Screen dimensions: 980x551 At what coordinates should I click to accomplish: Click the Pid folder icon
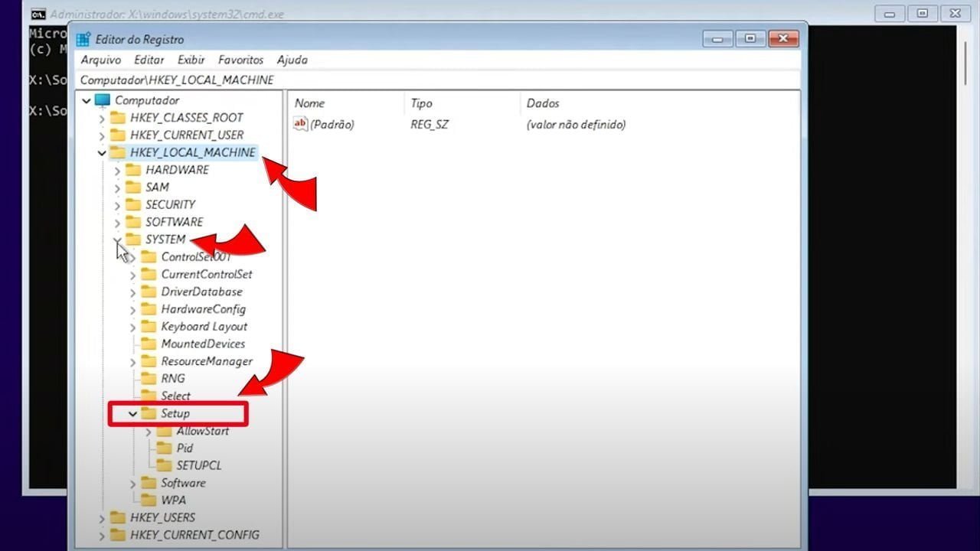[x=164, y=448]
